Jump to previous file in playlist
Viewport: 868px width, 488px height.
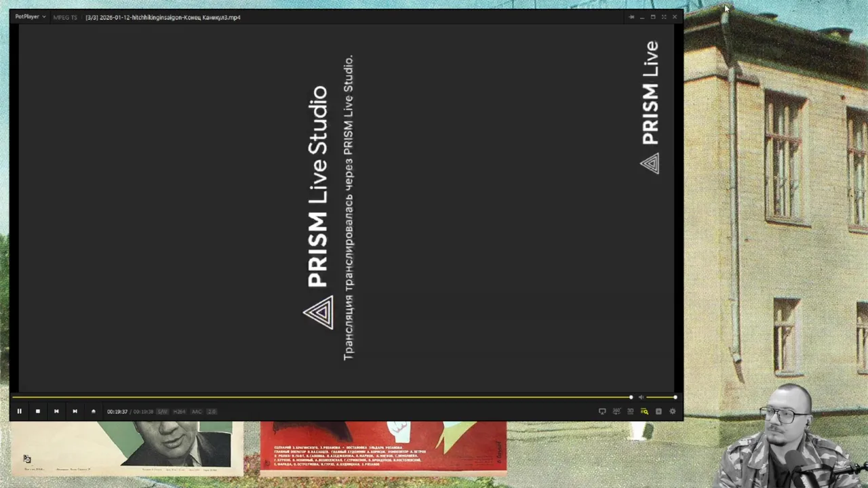(56, 411)
